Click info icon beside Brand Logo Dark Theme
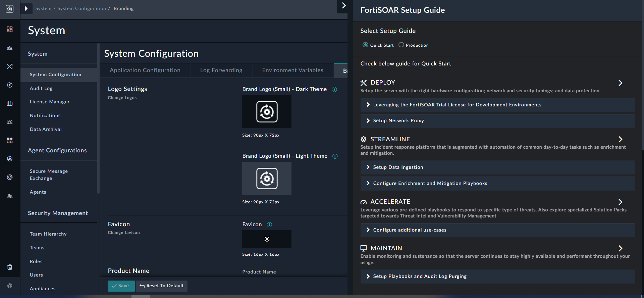Image resolution: width=644 pixels, height=298 pixels. tap(334, 89)
